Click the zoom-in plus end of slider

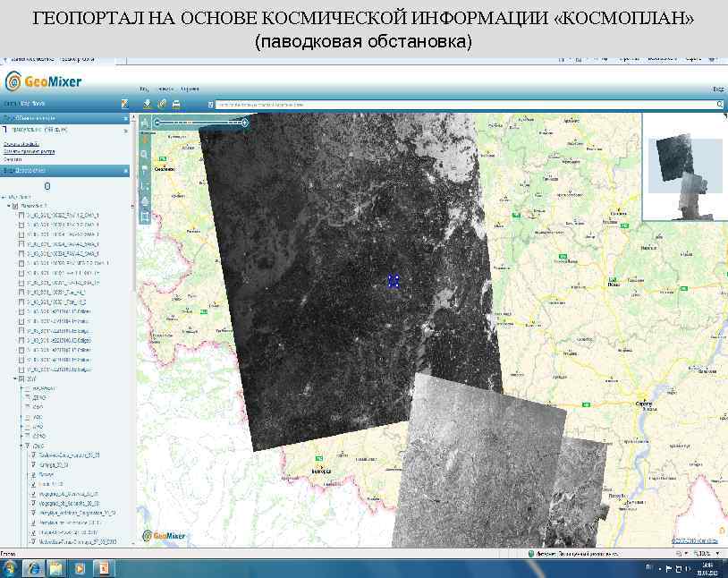click(x=245, y=123)
